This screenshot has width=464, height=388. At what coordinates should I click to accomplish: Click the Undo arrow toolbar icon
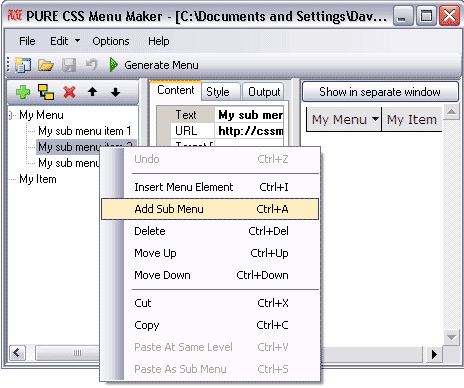(91, 65)
